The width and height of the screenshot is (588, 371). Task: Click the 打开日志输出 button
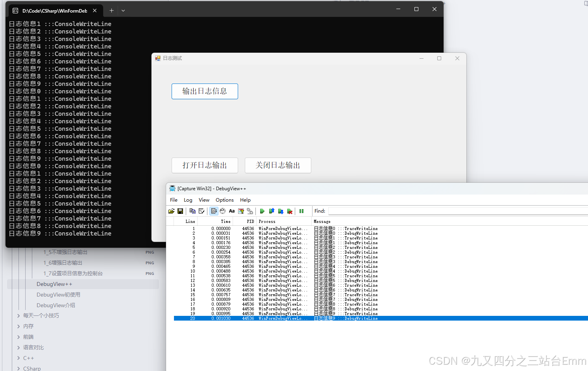click(x=205, y=165)
